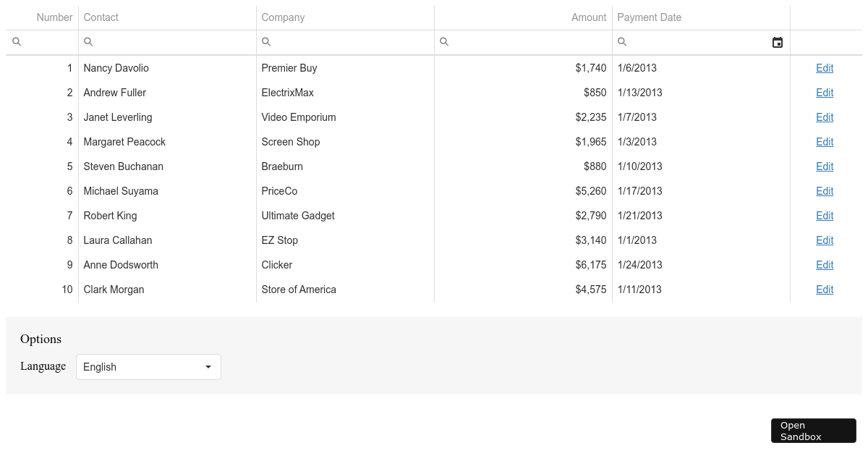Edit the Nancy Davolio row
This screenshot has width=868, height=456.
point(825,68)
